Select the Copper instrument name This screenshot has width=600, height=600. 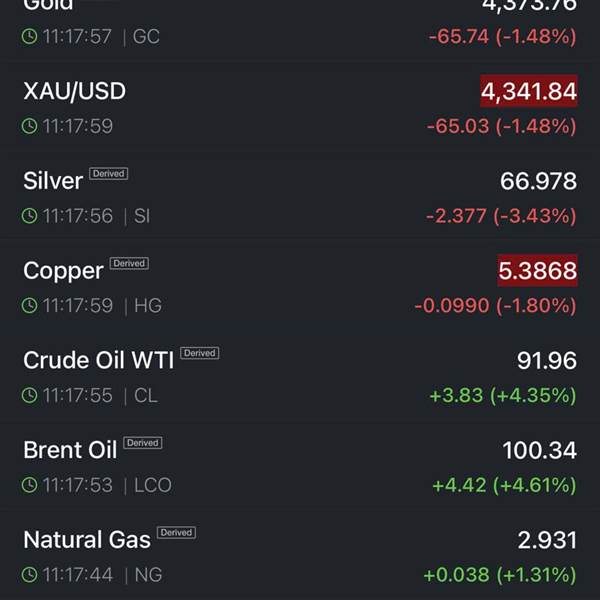[x=63, y=271]
